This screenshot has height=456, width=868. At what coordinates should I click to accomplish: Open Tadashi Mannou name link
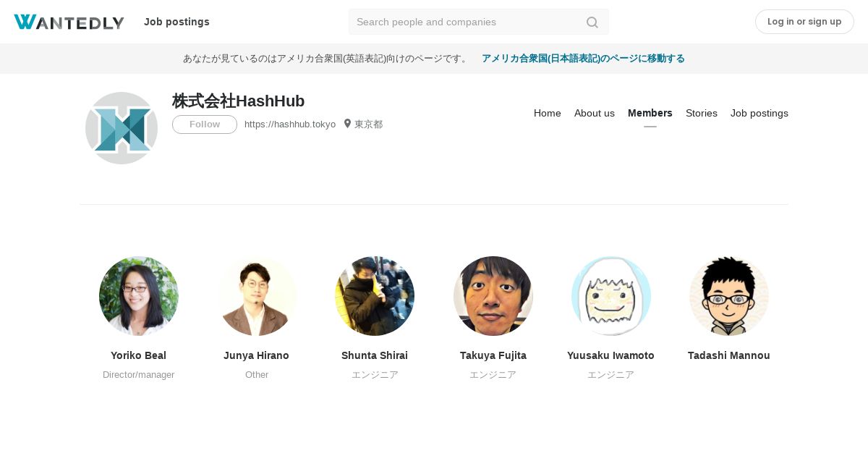coord(729,355)
